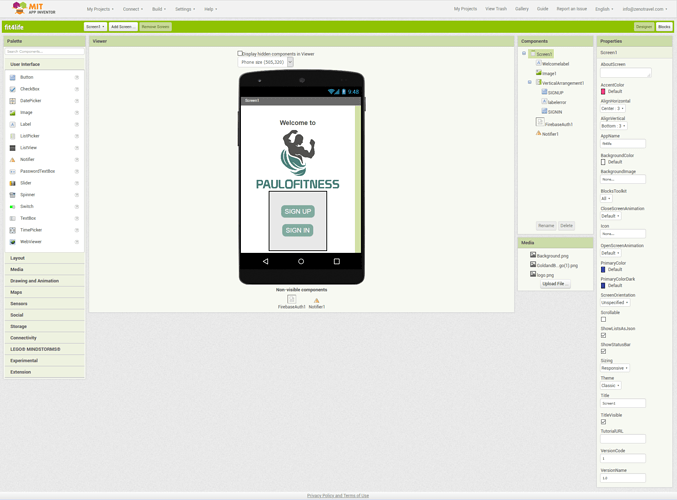677x500 pixels.
Task: Open BlocksToolkit All dropdown
Action: coord(606,198)
